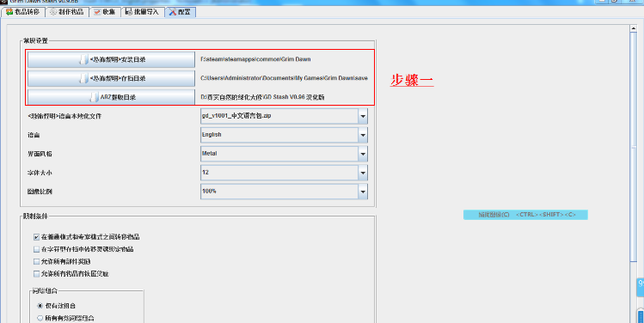Click the save path ending Grim Dawn\save
The width and height of the screenshot is (644, 323).
284,78
